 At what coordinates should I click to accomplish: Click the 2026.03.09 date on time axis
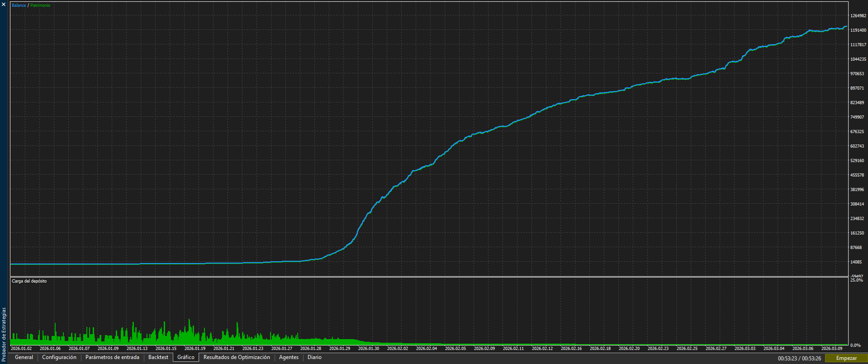(832, 349)
